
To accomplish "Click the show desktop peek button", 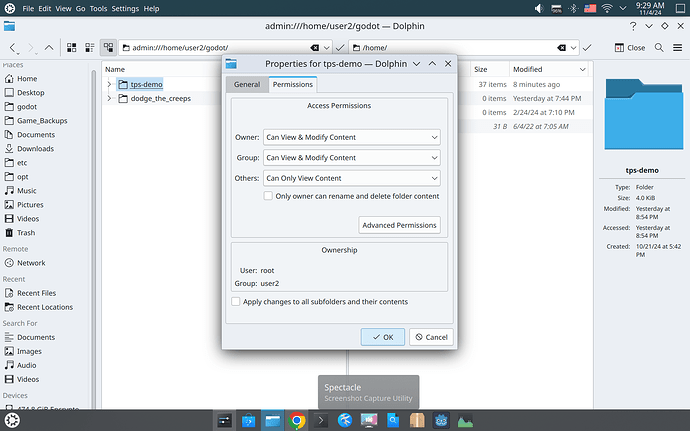I will pos(680,8).
